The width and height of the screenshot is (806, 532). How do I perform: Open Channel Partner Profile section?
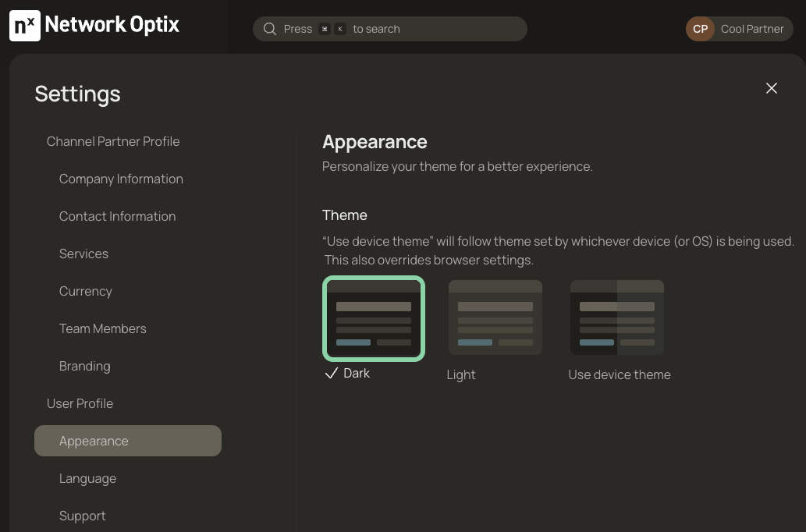tap(113, 141)
